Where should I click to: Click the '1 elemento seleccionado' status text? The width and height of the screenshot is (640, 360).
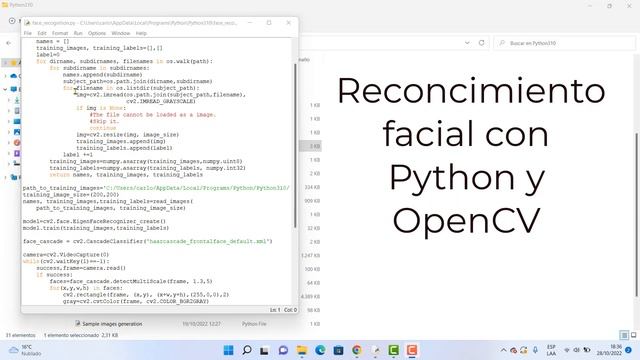coord(71,335)
